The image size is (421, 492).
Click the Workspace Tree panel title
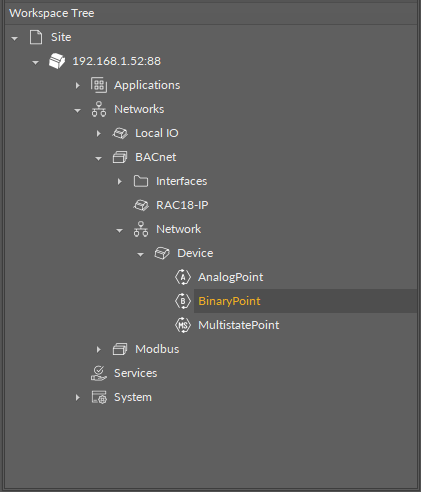click(52, 13)
